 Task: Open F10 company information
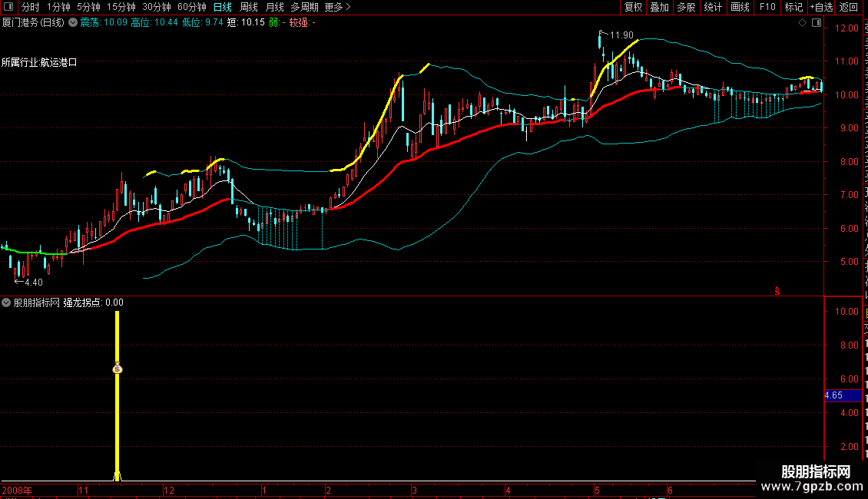click(767, 7)
